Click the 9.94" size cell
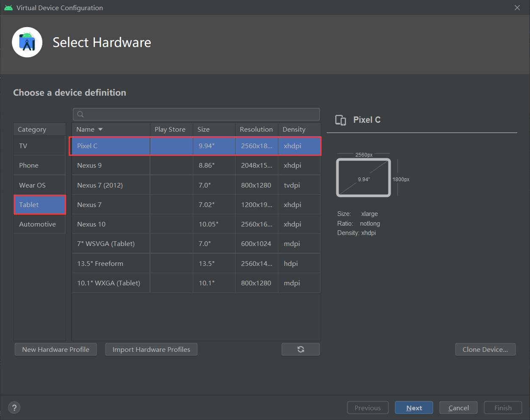This screenshot has width=530, height=420. (x=214, y=146)
